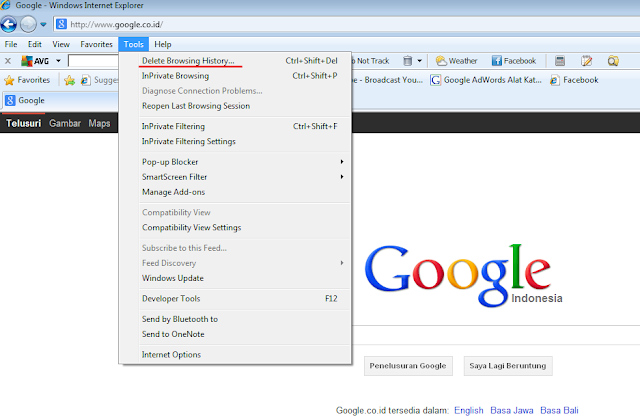Open the Edit menu
This screenshot has height=419, width=640.
tap(35, 44)
